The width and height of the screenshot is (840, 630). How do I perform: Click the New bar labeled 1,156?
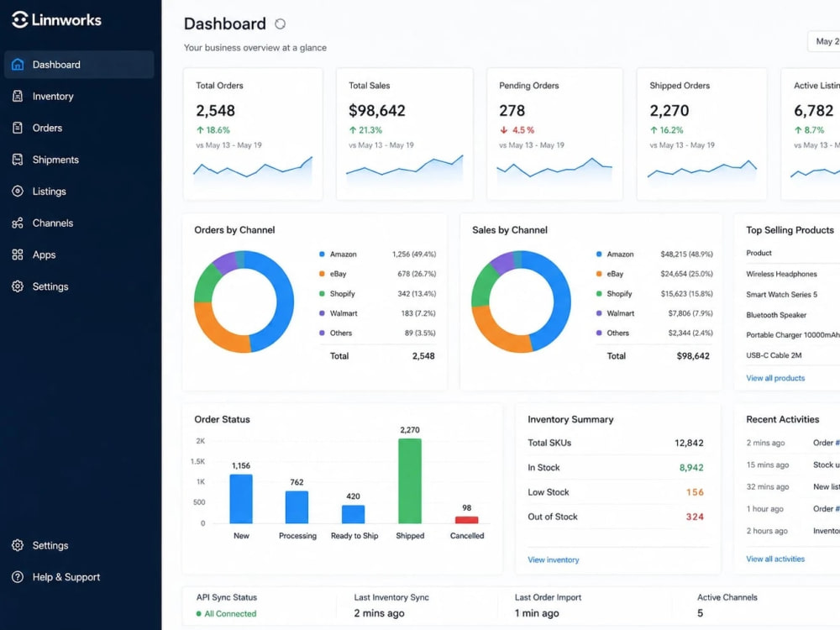click(241, 499)
